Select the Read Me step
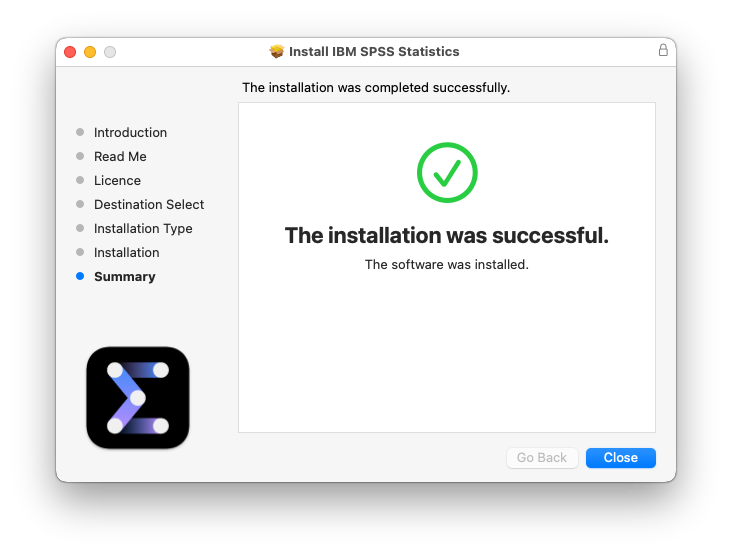Screen dimensions: 732x556 [120, 156]
